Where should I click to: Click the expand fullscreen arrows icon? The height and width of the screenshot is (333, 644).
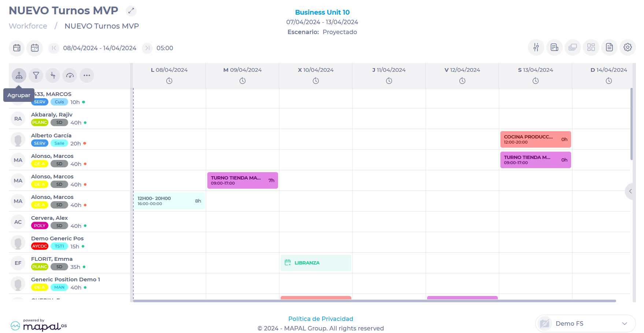click(x=131, y=11)
